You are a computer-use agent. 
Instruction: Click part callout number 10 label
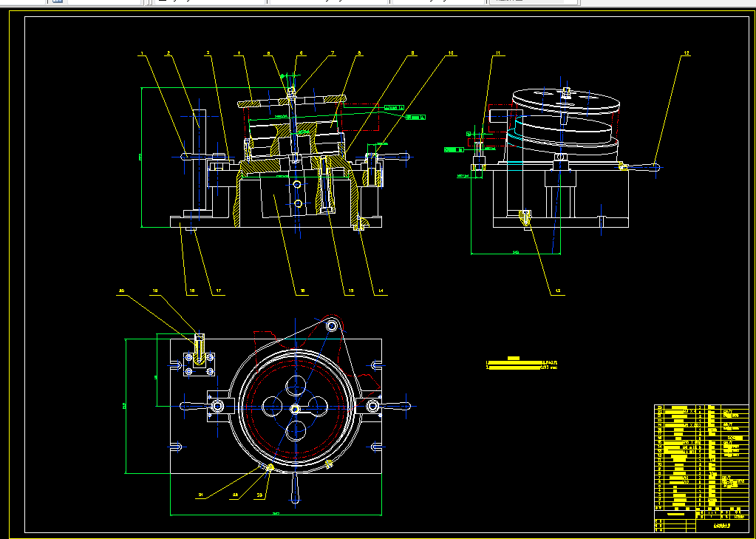point(451,52)
